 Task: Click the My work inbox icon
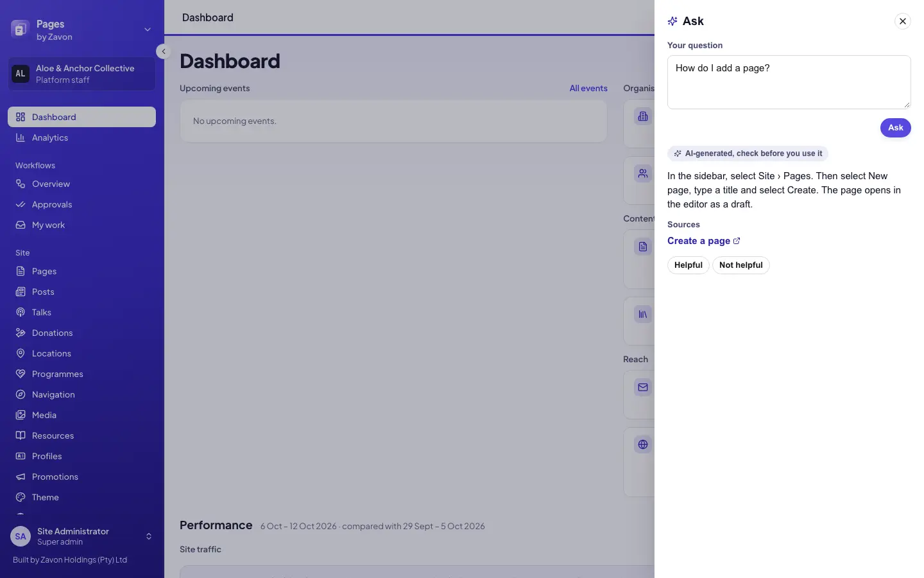(21, 225)
